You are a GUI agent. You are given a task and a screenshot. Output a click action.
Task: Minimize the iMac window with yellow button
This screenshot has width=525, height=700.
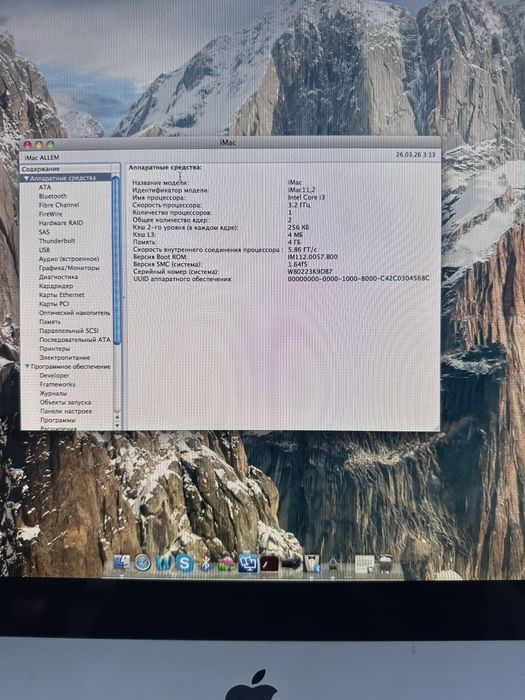click(x=39, y=145)
